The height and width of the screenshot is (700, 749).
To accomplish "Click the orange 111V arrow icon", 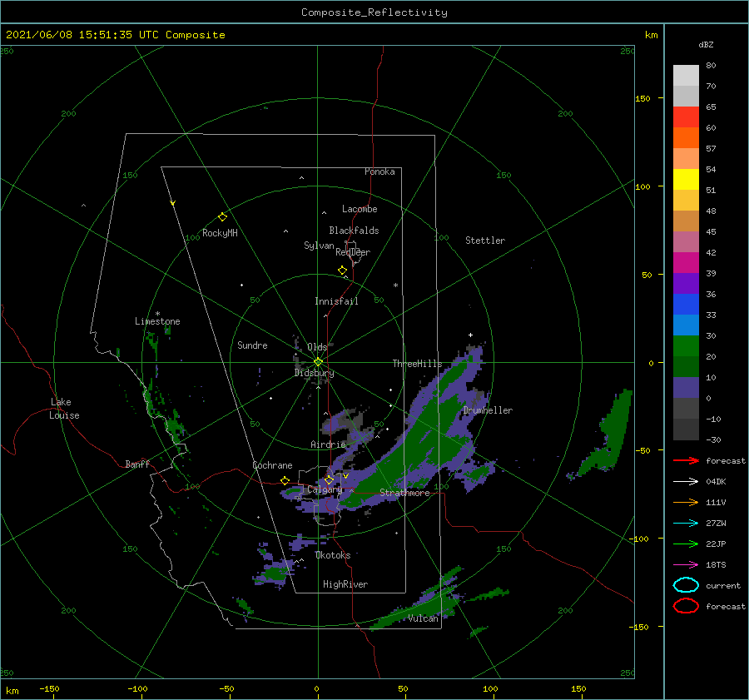I will (686, 502).
